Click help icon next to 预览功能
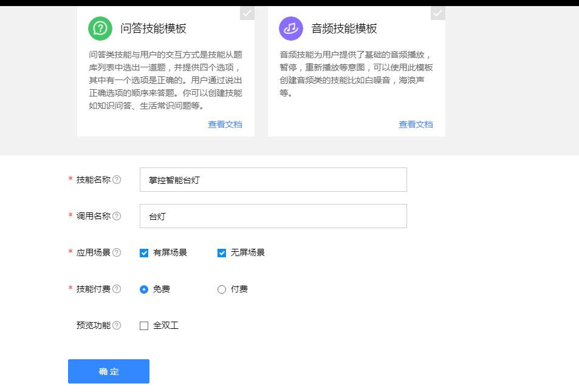The height and width of the screenshot is (392, 579). 117,325
